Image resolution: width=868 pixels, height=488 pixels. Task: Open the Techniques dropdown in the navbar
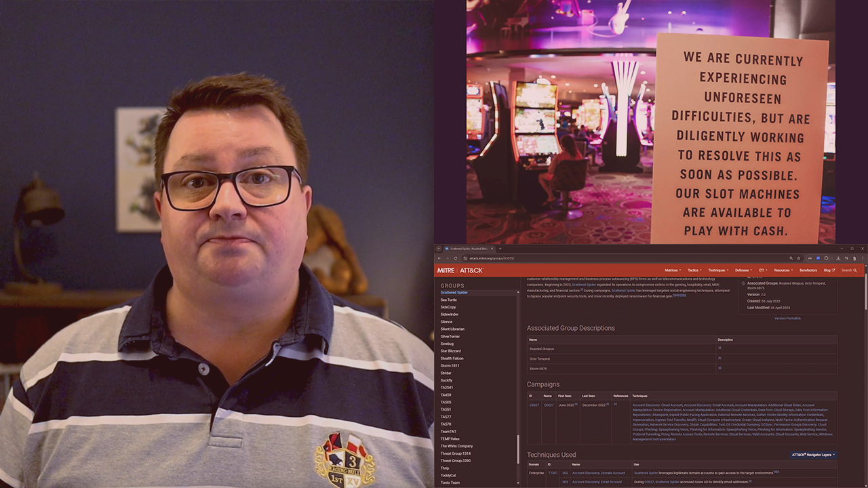pyautogui.click(x=718, y=270)
